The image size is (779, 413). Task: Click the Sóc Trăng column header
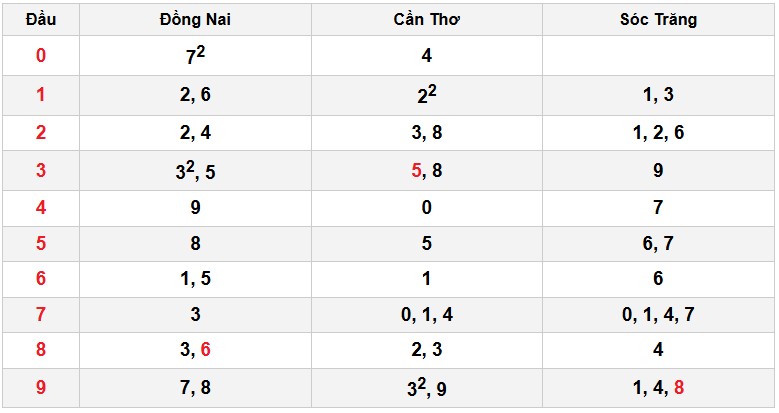[x=658, y=20]
